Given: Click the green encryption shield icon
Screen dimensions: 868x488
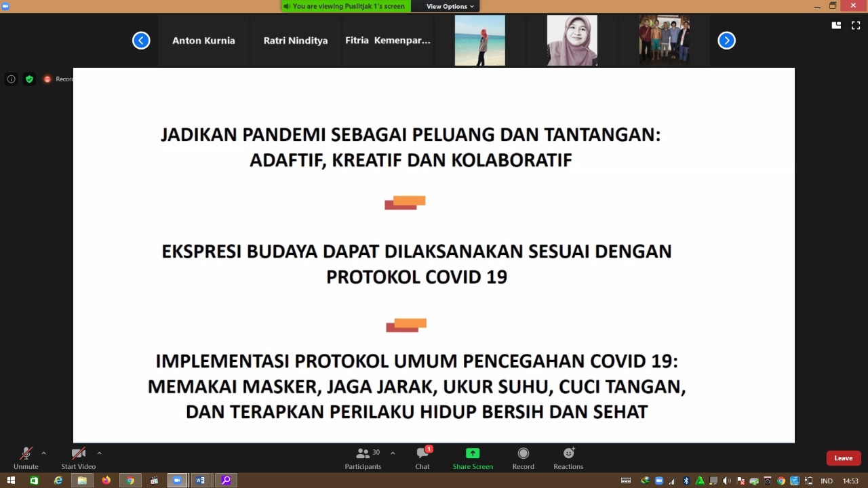Looking at the screenshot, I should tap(29, 79).
